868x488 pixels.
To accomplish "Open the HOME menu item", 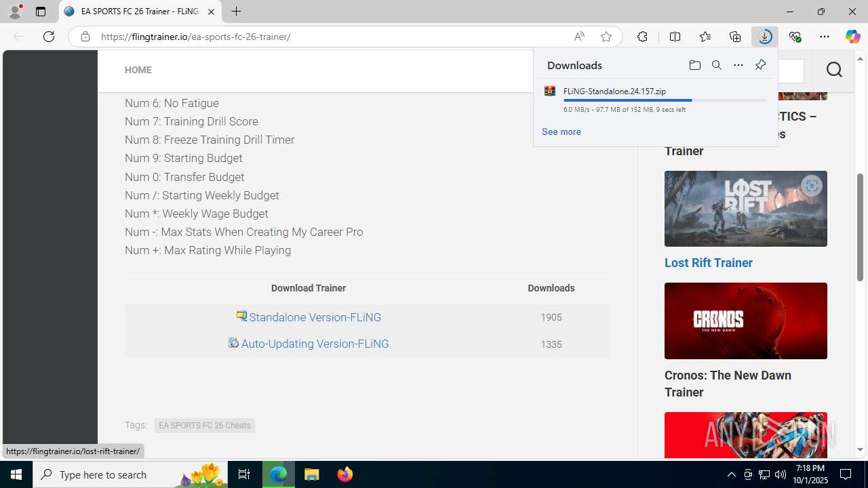I will tap(138, 70).
